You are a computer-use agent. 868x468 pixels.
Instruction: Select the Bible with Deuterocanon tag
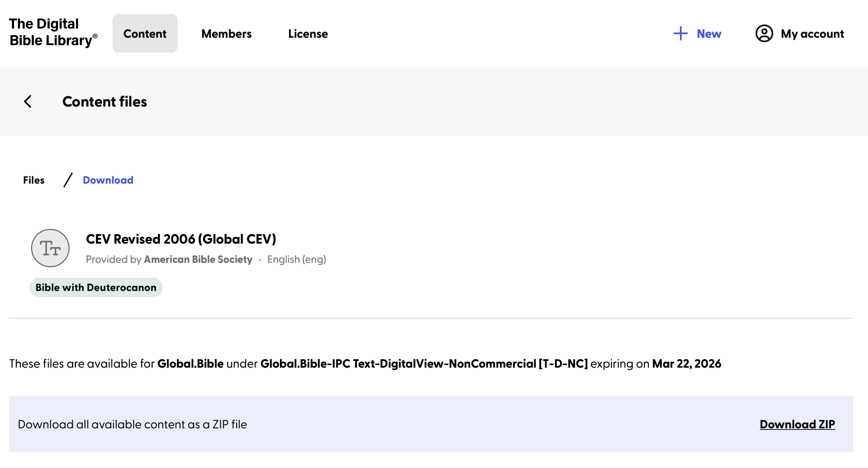96,287
